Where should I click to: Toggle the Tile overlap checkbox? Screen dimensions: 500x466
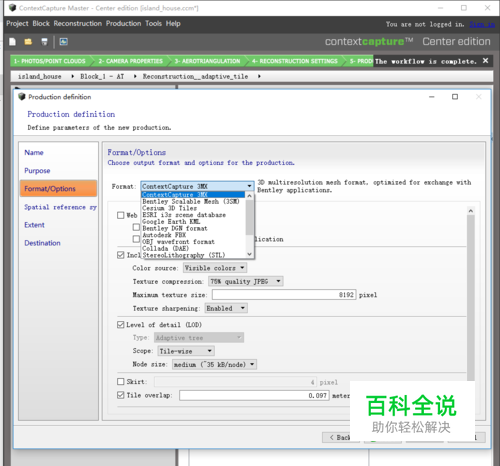[x=121, y=395]
